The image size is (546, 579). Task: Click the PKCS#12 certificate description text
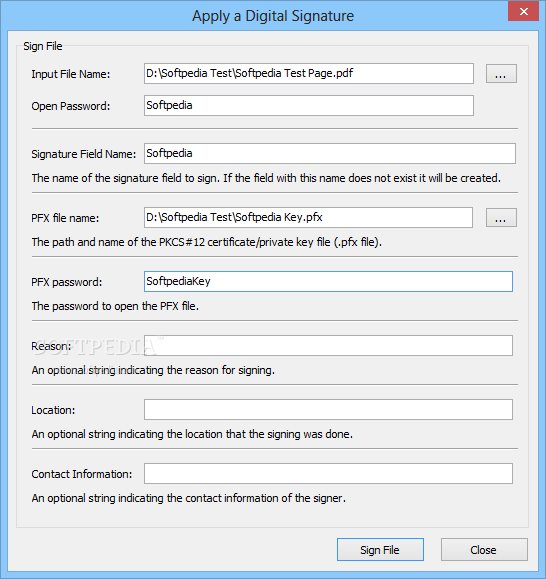(x=207, y=242)
